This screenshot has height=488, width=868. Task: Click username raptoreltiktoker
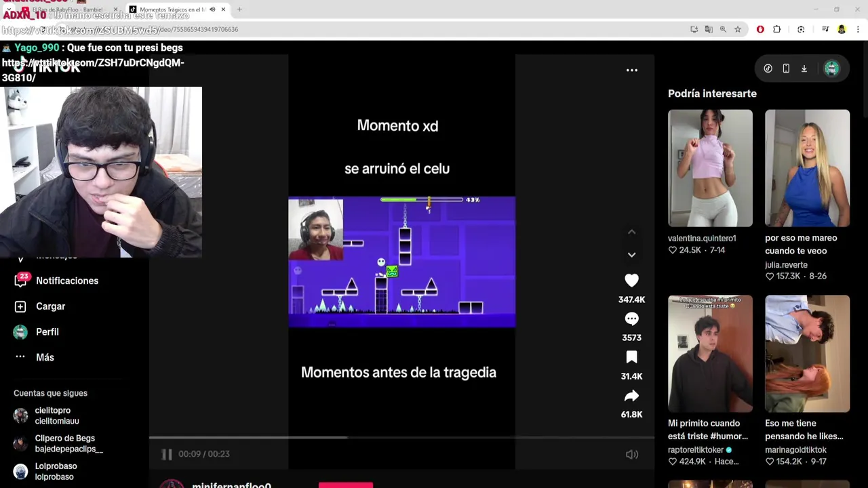coord(696,450)
